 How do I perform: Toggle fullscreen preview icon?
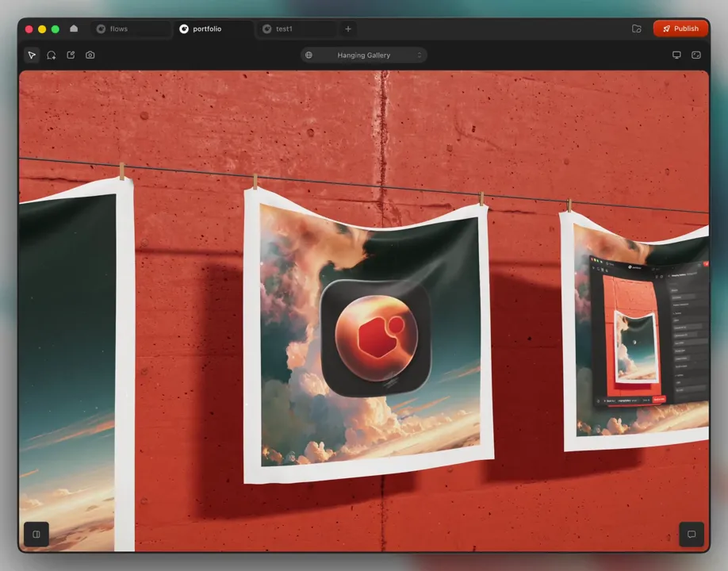click(696, 55)
